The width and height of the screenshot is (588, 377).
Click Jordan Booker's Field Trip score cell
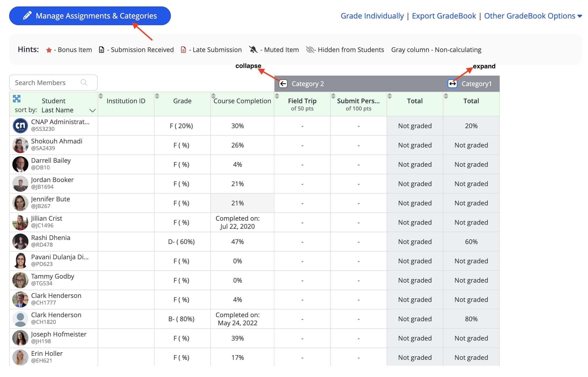tap(302, 184)
